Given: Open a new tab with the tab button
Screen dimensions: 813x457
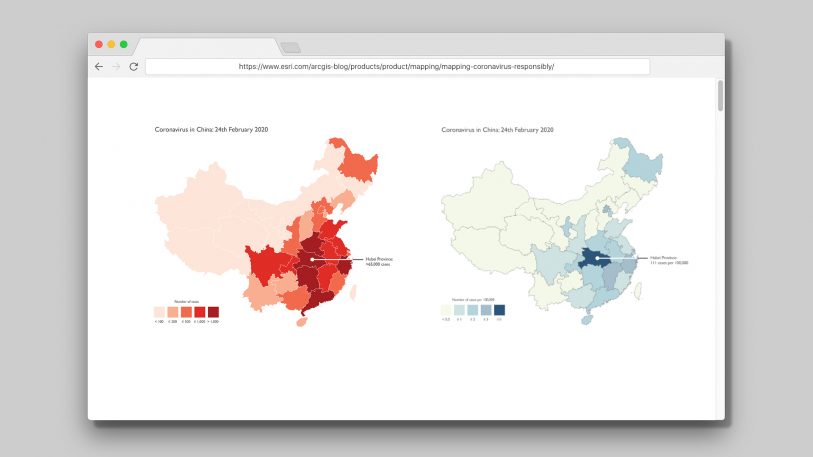Looking at the screenshot, I should pyautogui.click(x=290, y=47).
